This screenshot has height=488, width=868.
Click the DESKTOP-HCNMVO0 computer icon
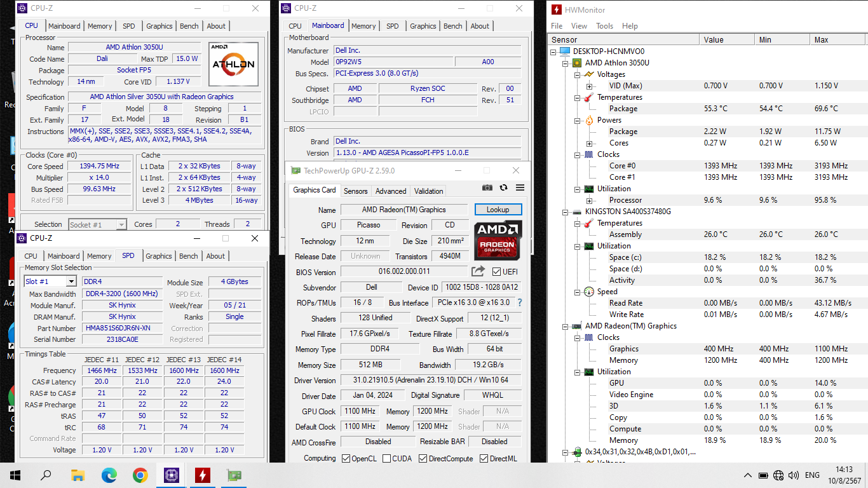565,51
